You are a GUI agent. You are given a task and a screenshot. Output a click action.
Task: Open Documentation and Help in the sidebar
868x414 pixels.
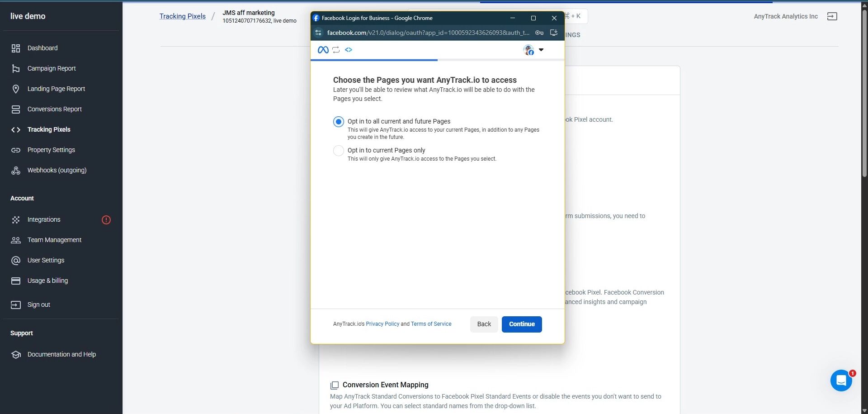61,355
